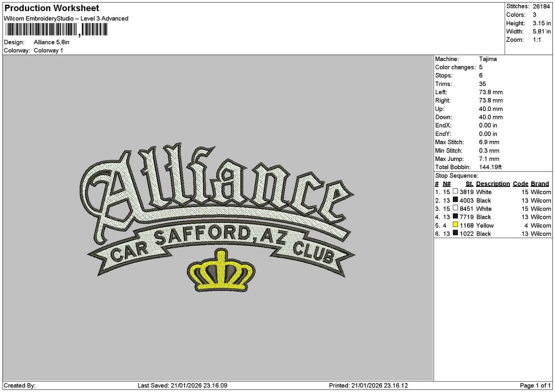Select the "Colorway 1" value
This screenshot has width=555, height=392.
[48, 51]
